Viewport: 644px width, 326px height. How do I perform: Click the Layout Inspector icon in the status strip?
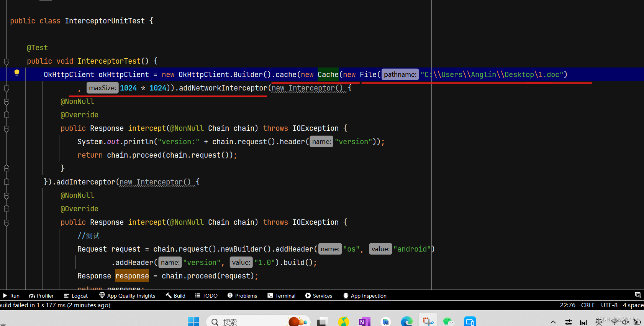[638, 295]
